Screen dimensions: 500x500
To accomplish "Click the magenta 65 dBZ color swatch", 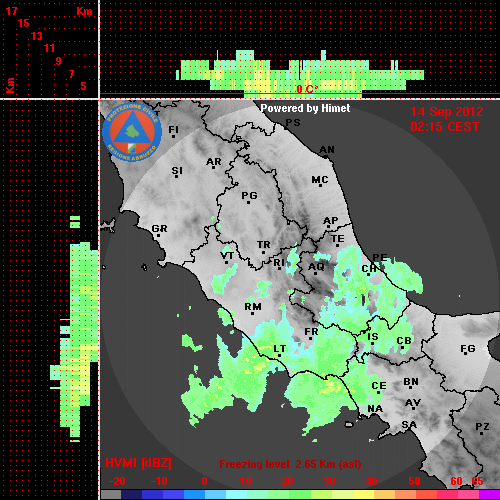I will [489, 494].
